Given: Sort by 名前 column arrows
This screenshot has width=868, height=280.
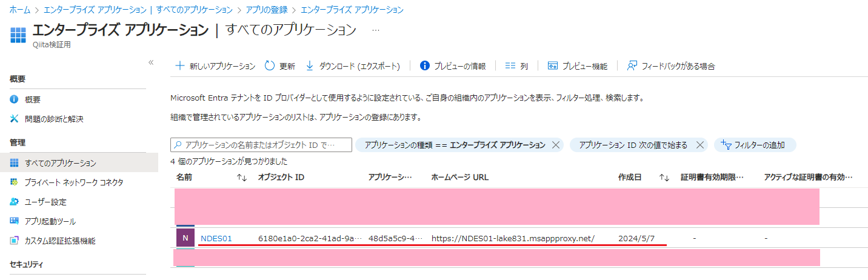Looking at the screenshot, I should (242, 178).
